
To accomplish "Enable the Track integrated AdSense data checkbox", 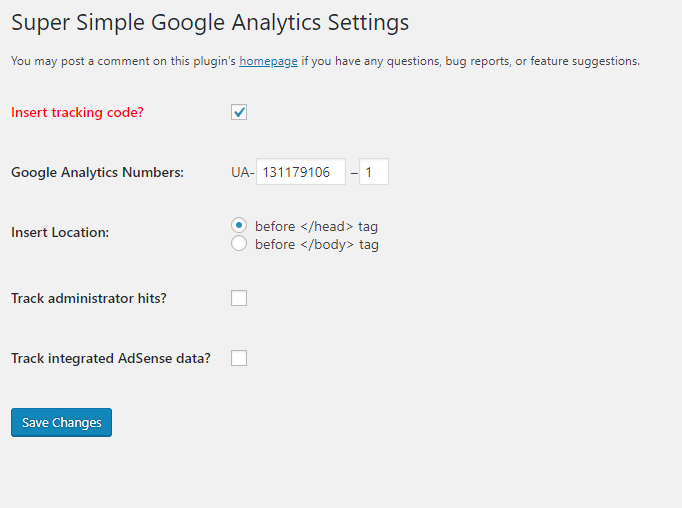I will coord(239,358).
